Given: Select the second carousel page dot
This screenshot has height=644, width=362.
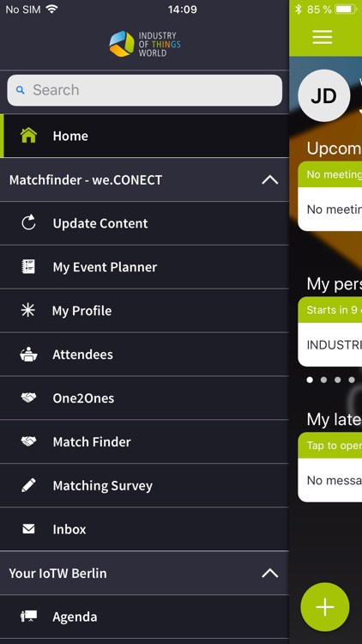Looking at the screenshot, I should 324,380.
